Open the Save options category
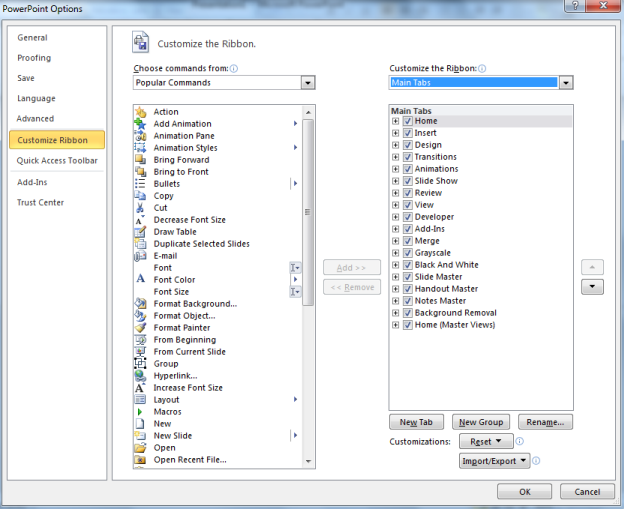 coord(25,78)
